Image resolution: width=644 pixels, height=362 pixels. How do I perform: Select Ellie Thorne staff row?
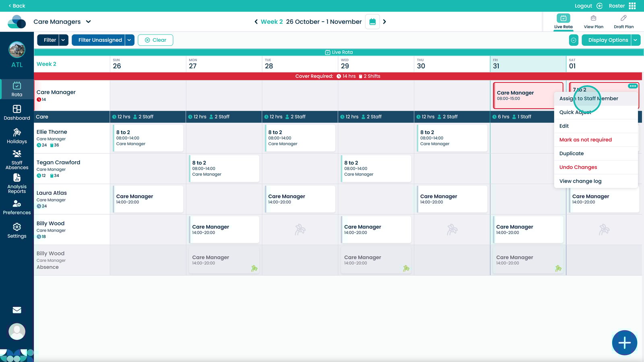pos(72,138)
